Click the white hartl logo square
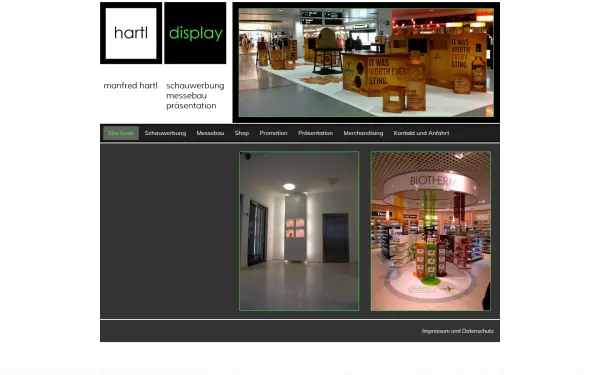600x375 pixels. tap(131, 33)
